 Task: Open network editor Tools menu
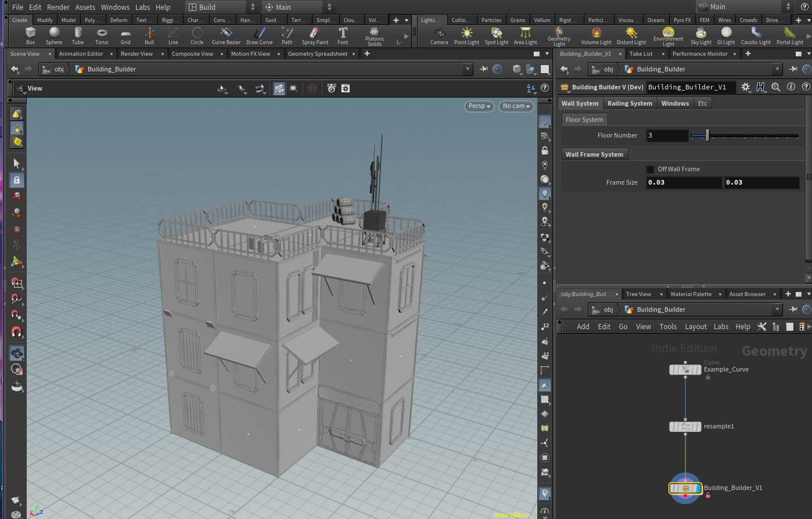click(668, 327)
